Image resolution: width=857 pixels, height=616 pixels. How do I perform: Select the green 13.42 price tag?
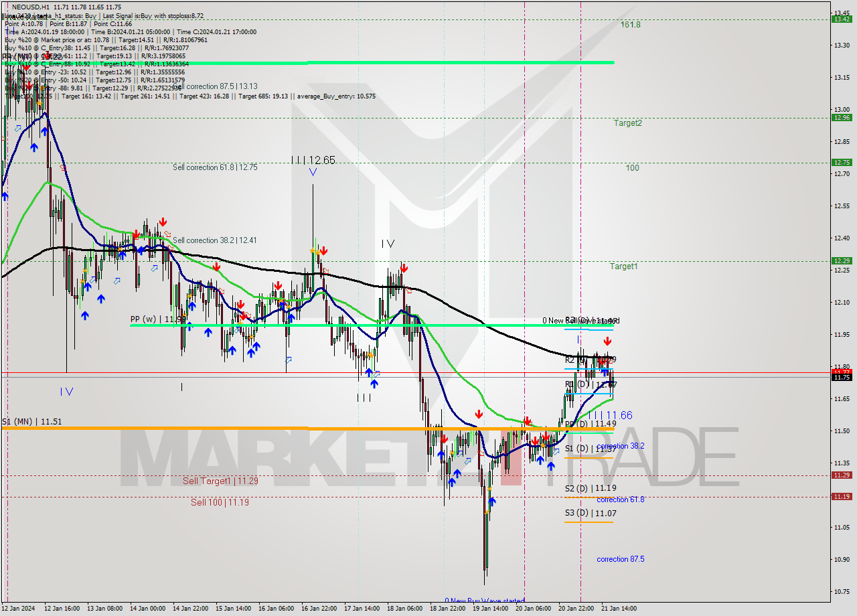pyautogui.click(x=841, y=19)
